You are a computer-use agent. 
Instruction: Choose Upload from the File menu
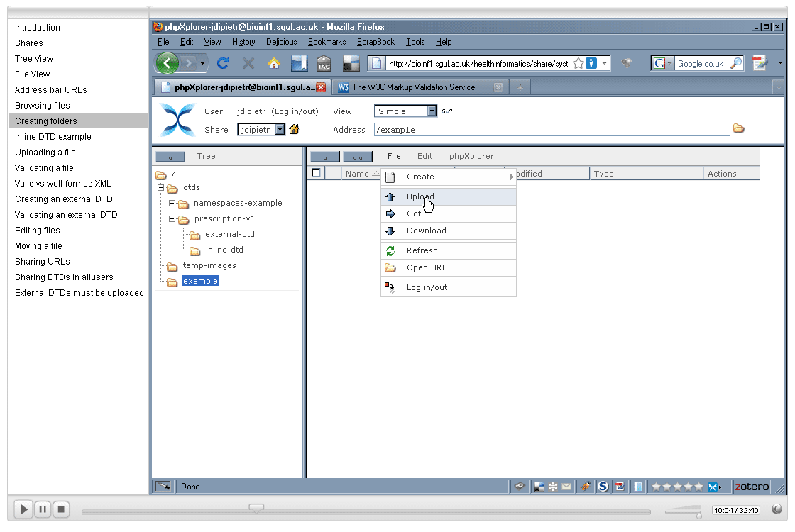(x=449, y=196)
